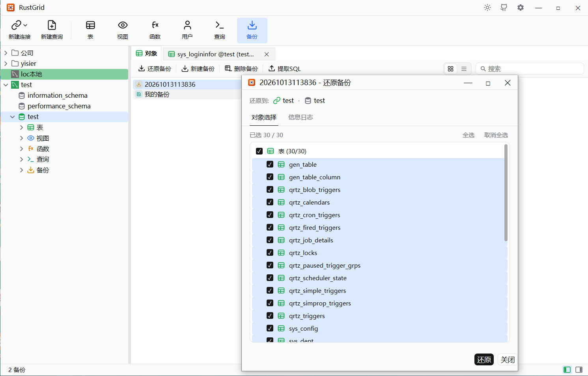Image resolution: width=588 pixels, height=376 pixels.
Task: Toggle the light/dark theme sun icon
Action: tap(487, 7)
